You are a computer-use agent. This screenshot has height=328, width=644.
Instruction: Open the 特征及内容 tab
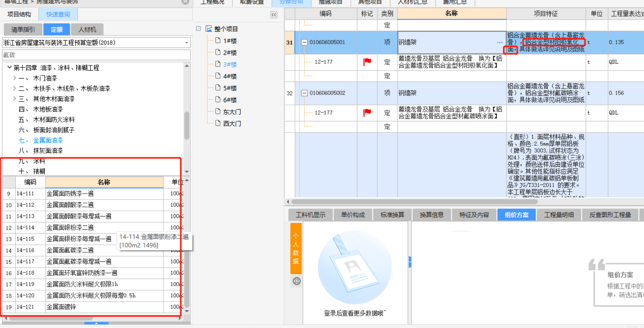pyautogui.click(x=474, y=215)
